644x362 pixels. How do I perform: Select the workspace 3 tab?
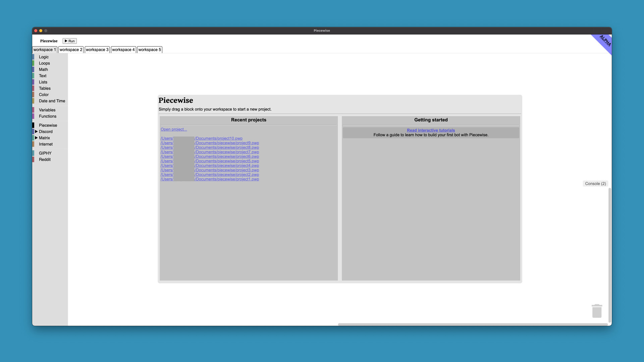point(97,50)
